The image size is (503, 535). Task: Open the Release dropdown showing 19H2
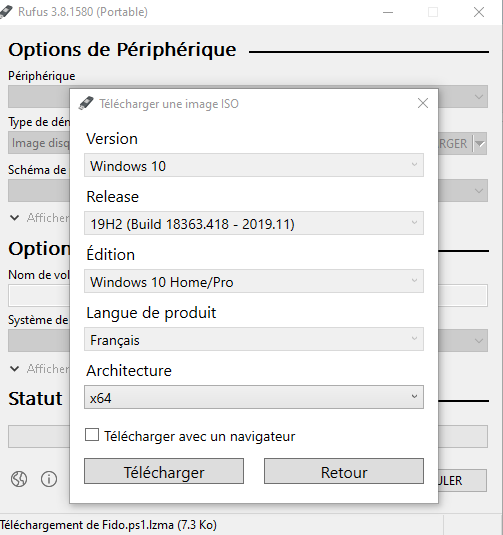coord(254,223)
